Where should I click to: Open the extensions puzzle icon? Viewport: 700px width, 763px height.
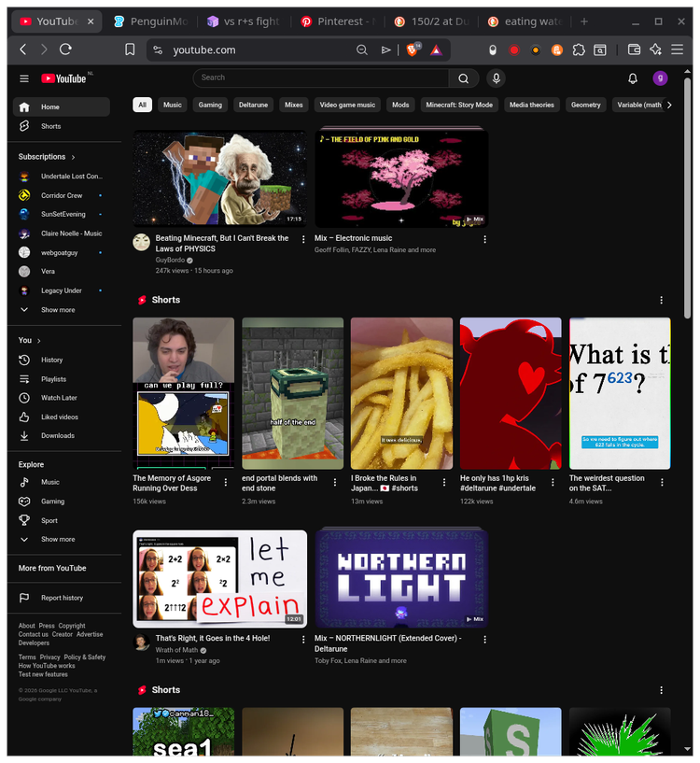579,49
